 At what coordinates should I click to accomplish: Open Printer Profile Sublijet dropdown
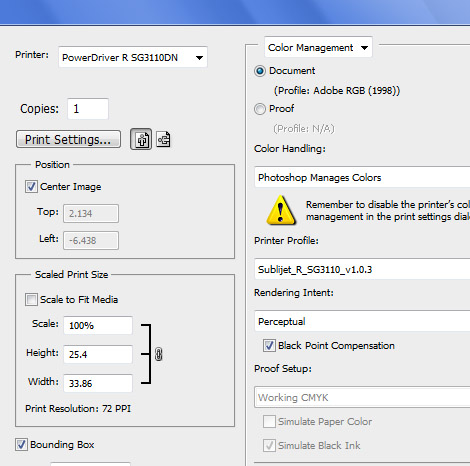click(x=362, y=269)
